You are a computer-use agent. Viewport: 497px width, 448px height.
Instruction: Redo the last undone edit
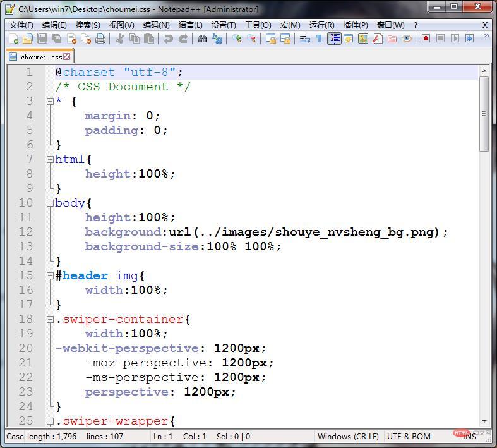click(183, 39)
